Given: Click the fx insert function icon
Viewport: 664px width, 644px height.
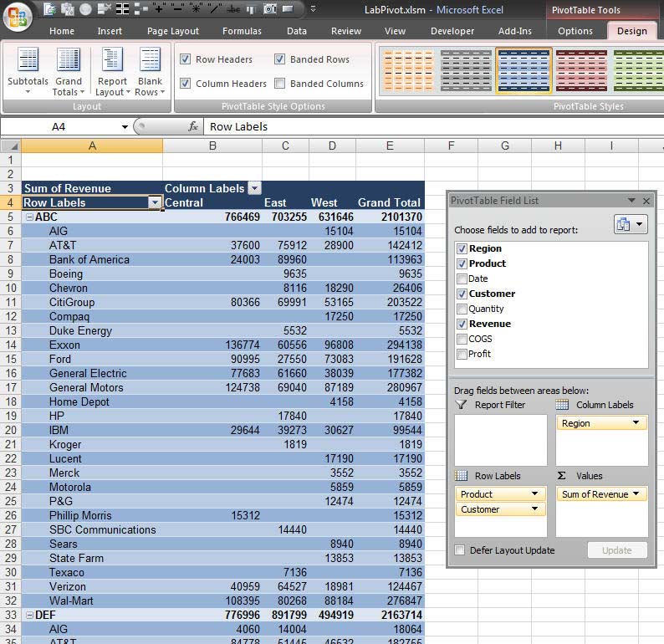Looking at the screenshot, I should point(193,127).
